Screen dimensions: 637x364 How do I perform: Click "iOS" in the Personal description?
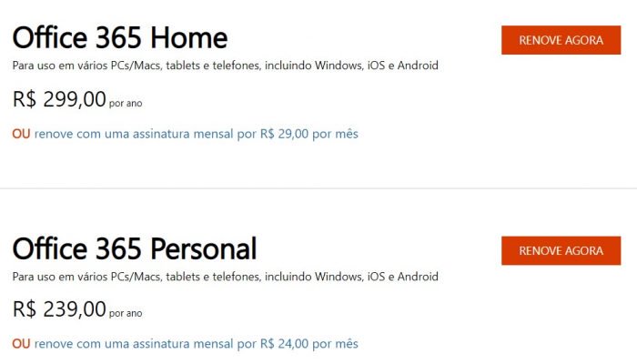pos(375,276)
